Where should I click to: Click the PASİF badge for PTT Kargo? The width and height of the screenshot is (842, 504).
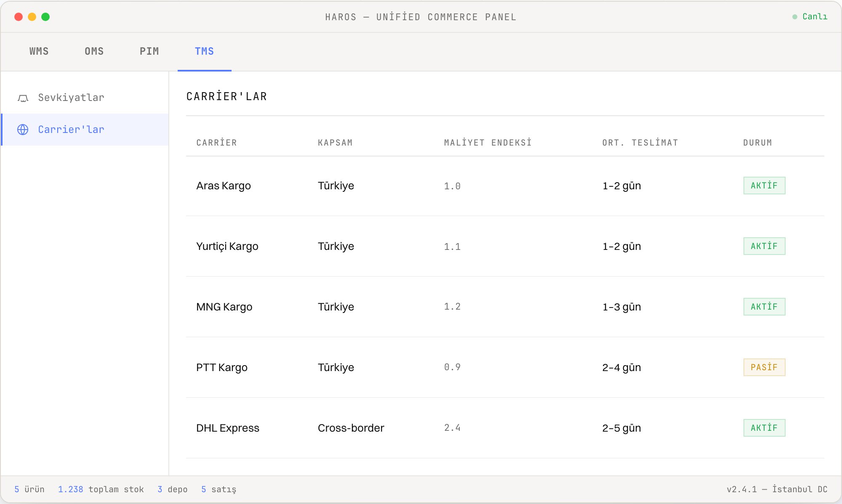764,367
